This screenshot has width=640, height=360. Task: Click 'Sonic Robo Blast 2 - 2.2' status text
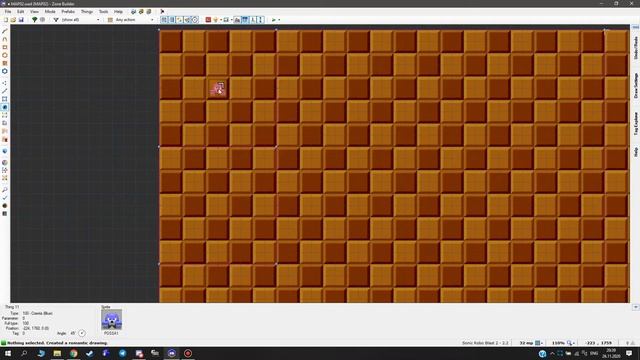tap(485, 343)
